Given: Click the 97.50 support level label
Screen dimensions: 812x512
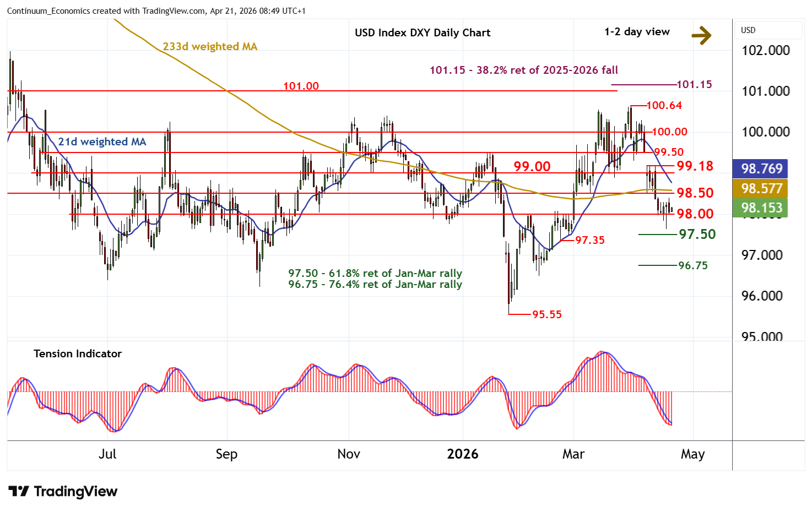Looking at the screenshot, I should click(x=697, y=235).
